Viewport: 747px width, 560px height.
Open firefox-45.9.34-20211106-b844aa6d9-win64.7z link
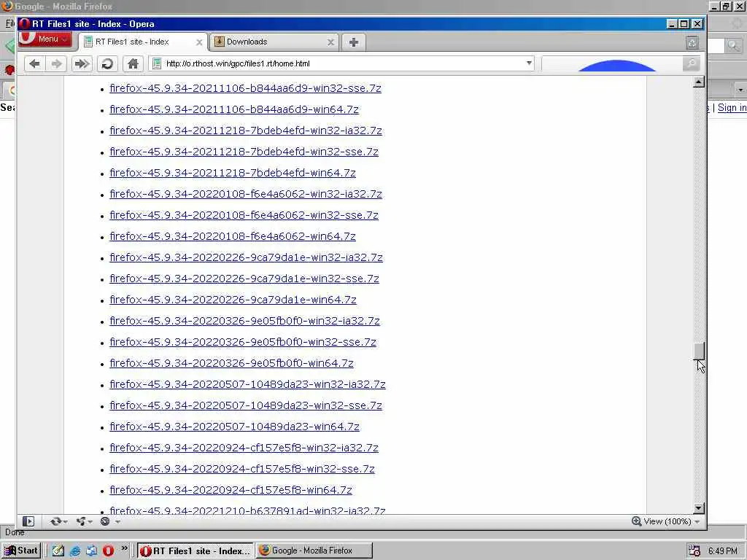[234, 109]
